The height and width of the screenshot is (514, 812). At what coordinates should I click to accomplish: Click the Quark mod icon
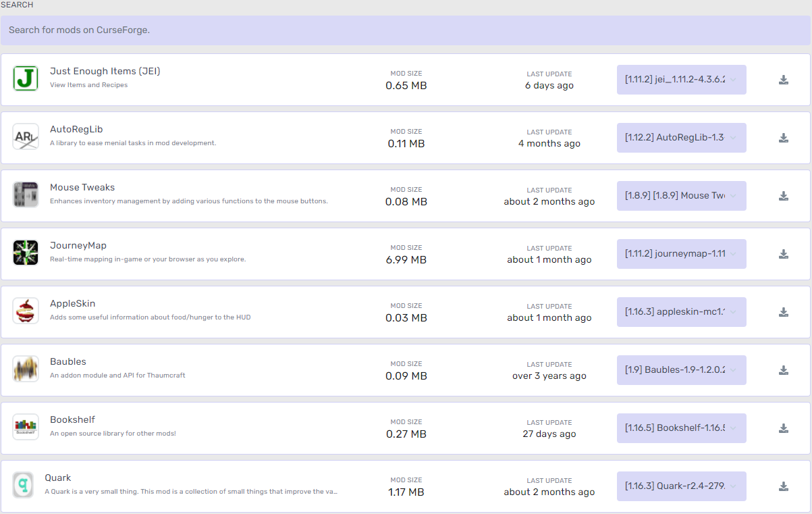coord(23,485)
